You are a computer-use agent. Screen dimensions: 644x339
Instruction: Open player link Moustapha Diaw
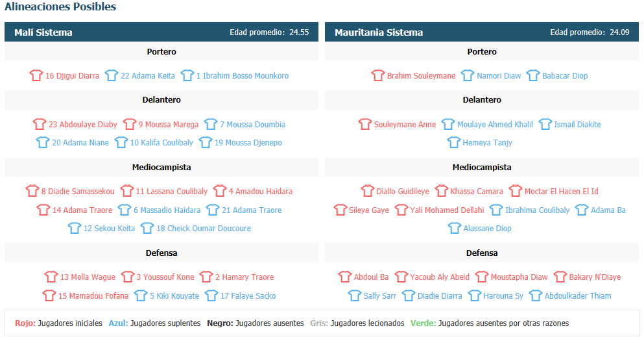click(x=519, y=277)
